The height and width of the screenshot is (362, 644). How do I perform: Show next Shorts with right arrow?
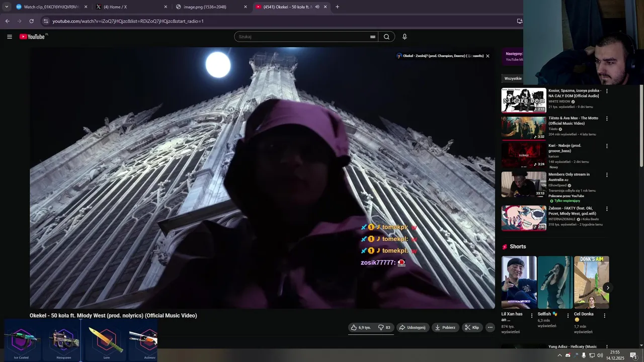click(607, 288)
